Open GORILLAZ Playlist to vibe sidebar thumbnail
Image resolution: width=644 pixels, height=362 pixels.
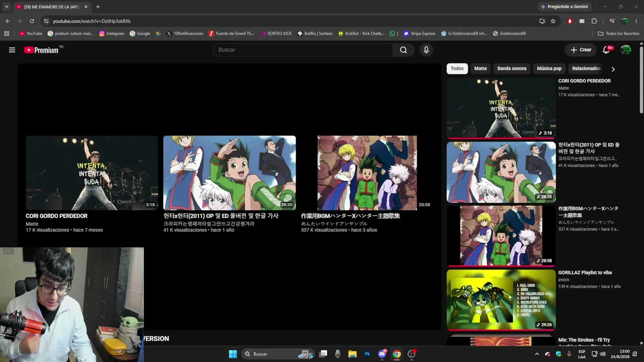(x=501, y=300)
